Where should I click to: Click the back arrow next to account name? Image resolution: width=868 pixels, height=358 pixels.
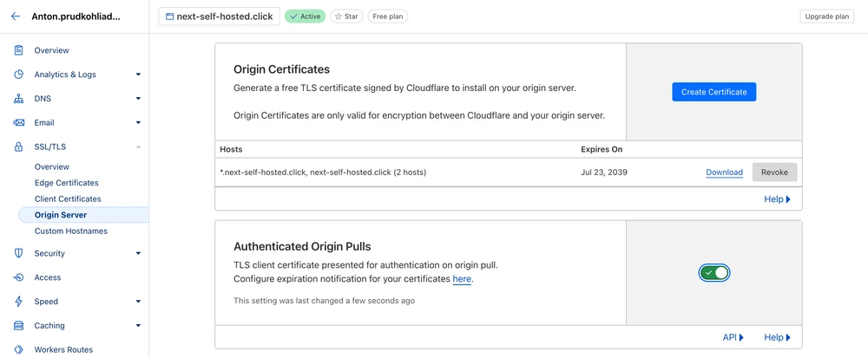16,16
